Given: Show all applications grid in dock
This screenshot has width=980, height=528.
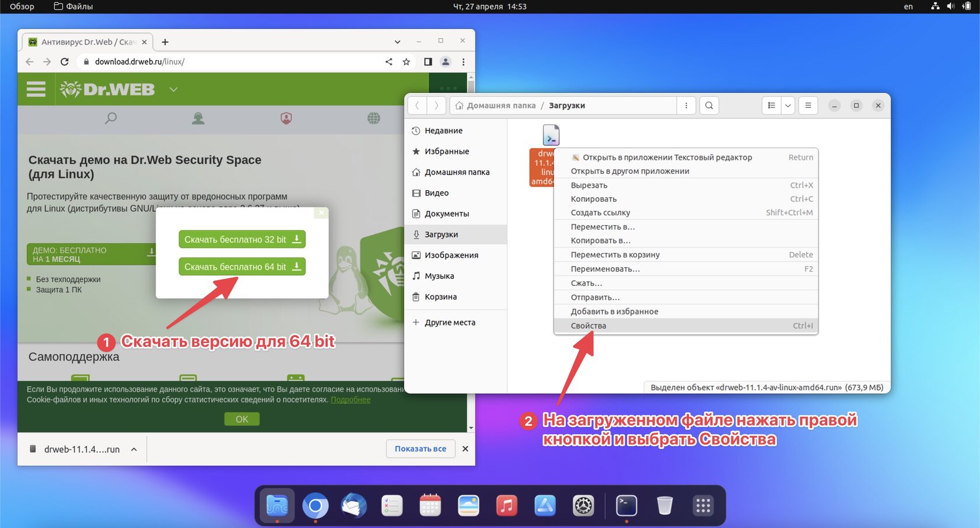Looking at the screenshot, I should (703, 505).
